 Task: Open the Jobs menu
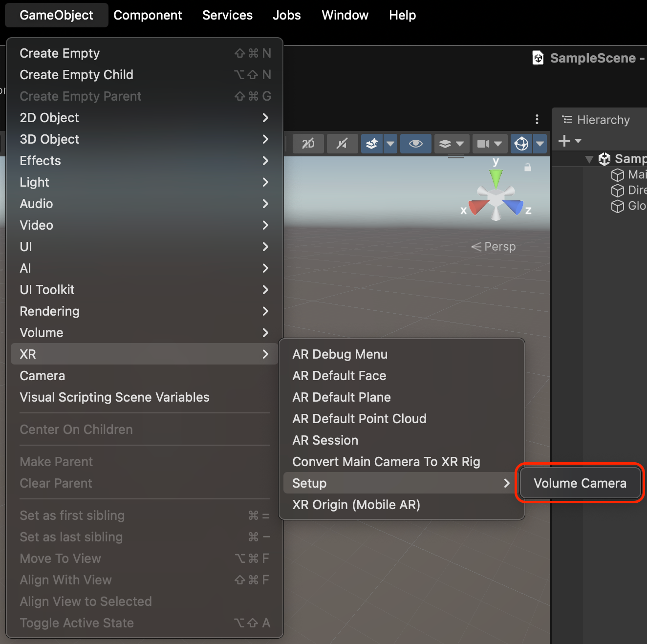[x=287, y=15]
